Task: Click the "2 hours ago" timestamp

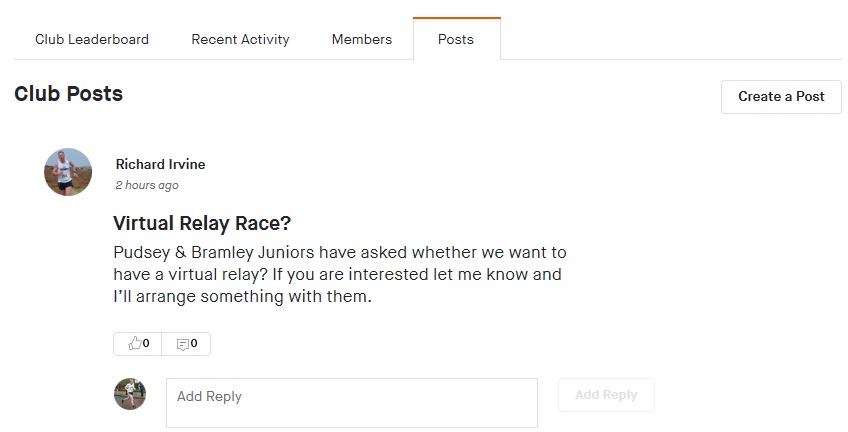Action: click(147, 185)
